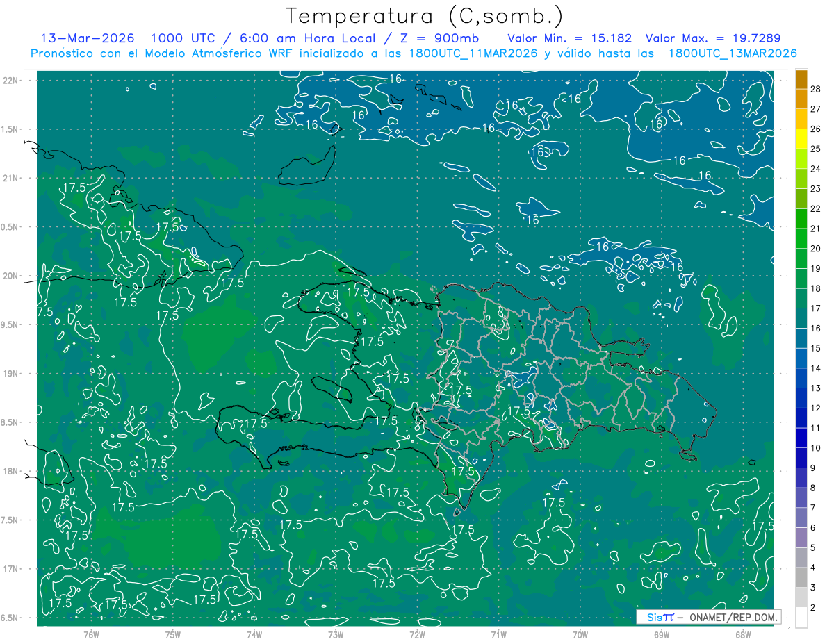Click the '22N' latitude label

click(10, 81)
